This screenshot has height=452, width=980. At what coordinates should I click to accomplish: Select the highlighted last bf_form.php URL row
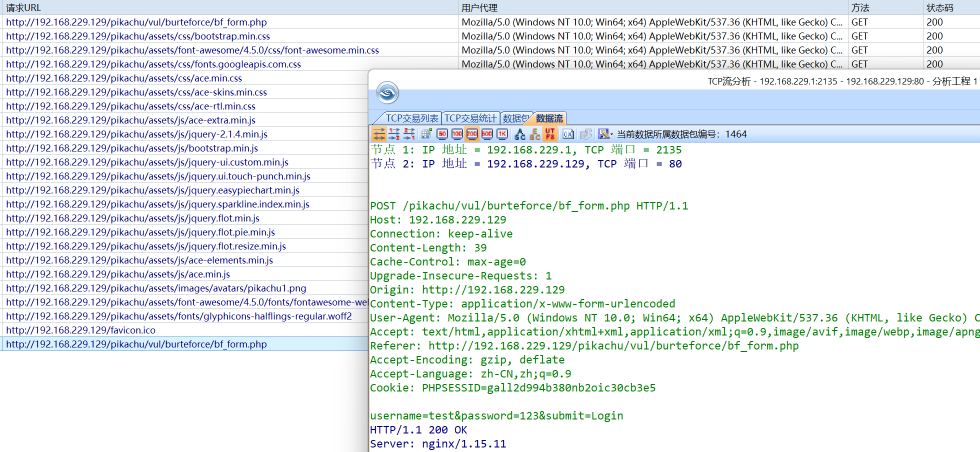185,344
